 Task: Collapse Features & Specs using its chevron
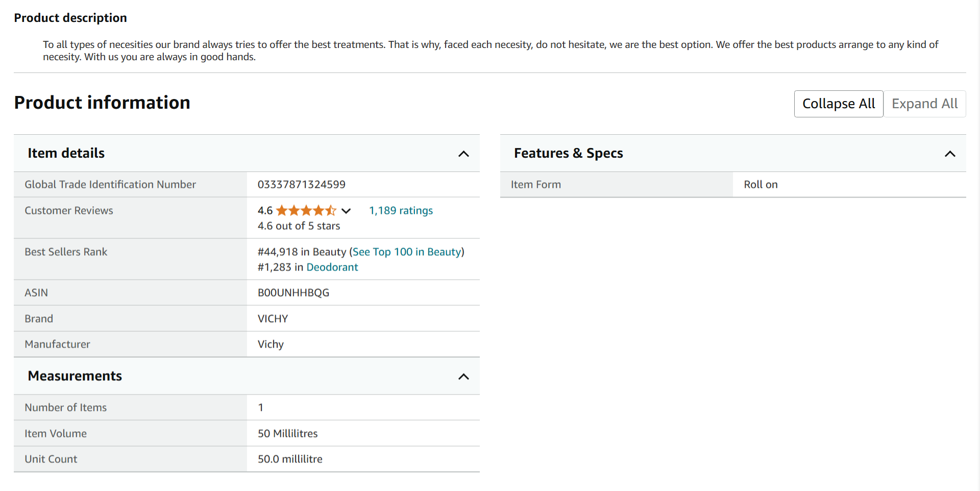[949, 154]
